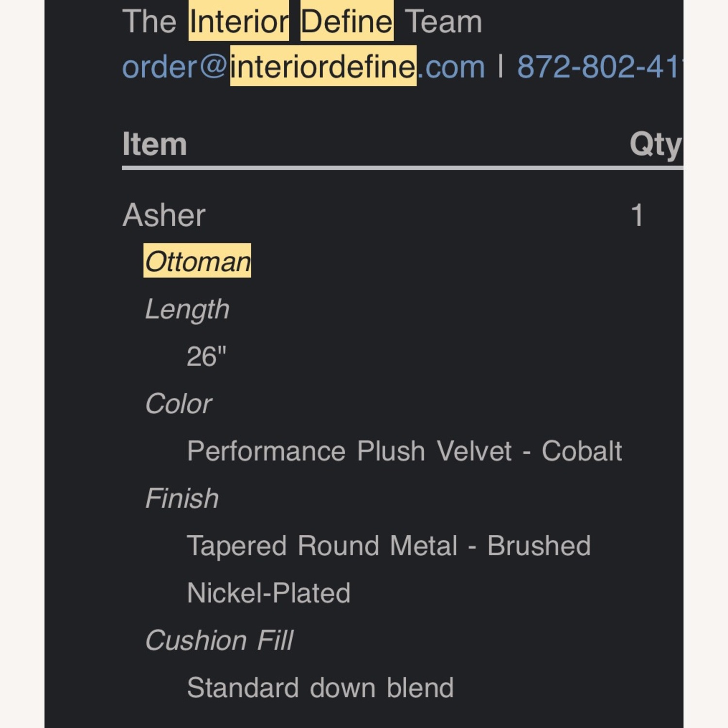Select the "Length" attribute label

187,309
